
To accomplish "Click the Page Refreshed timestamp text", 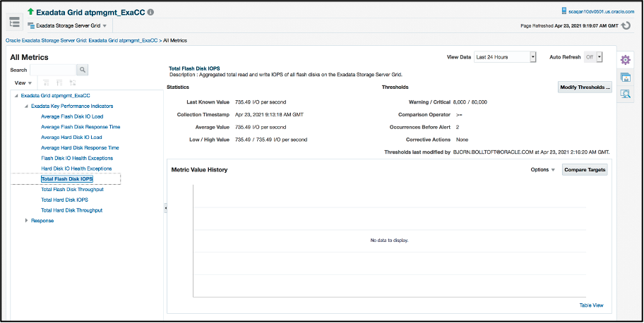I will 569,25.
